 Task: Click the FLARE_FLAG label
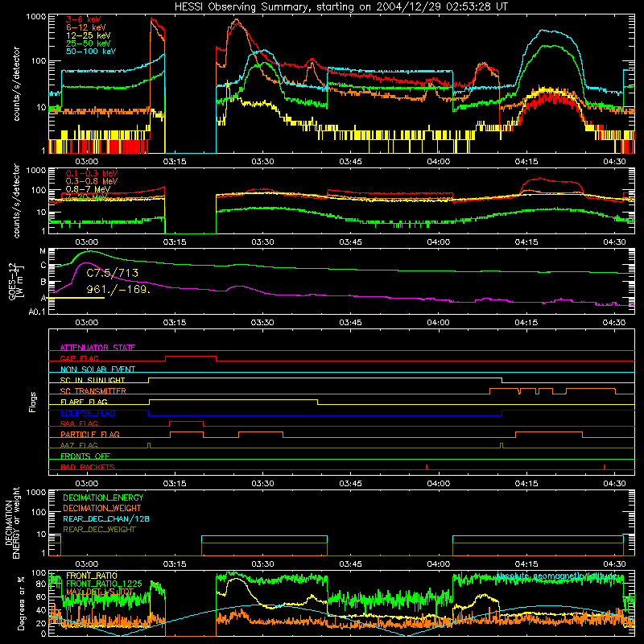click(84, 402)
